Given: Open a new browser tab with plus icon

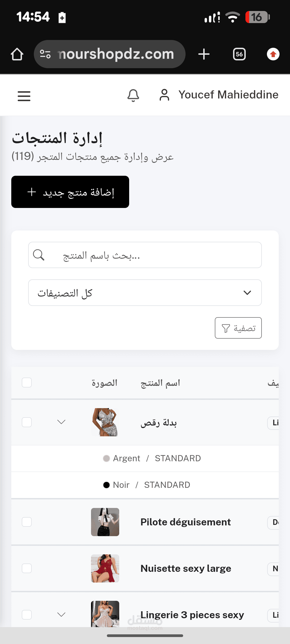Looking at the screenshot, I should point(204,54).
